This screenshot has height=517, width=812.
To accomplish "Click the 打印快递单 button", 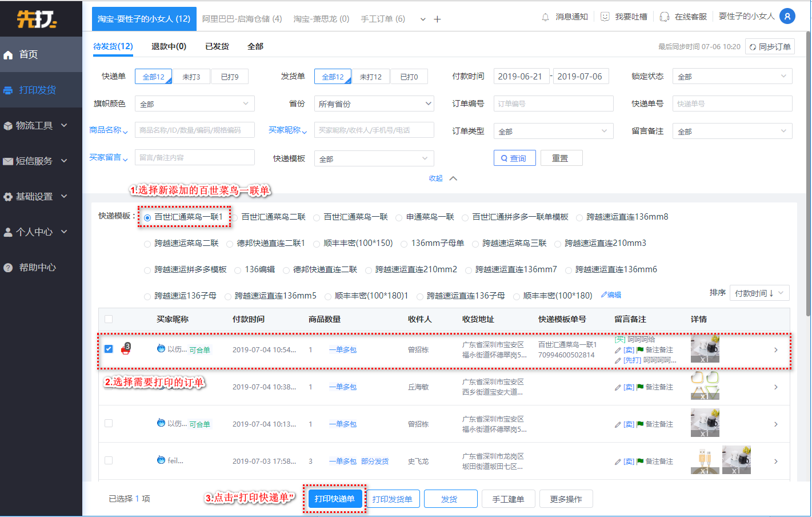I will [x=335, y=499].
